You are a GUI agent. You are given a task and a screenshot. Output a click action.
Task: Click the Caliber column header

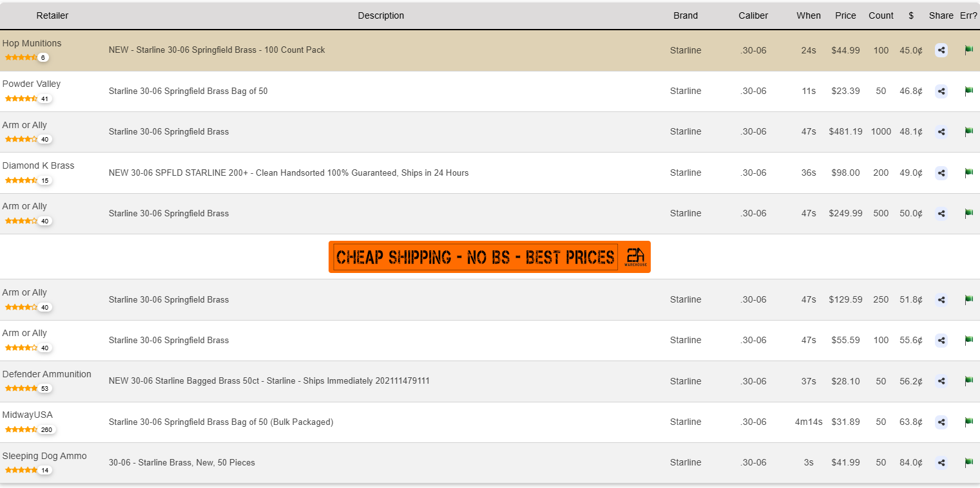(x=753, y=15)
